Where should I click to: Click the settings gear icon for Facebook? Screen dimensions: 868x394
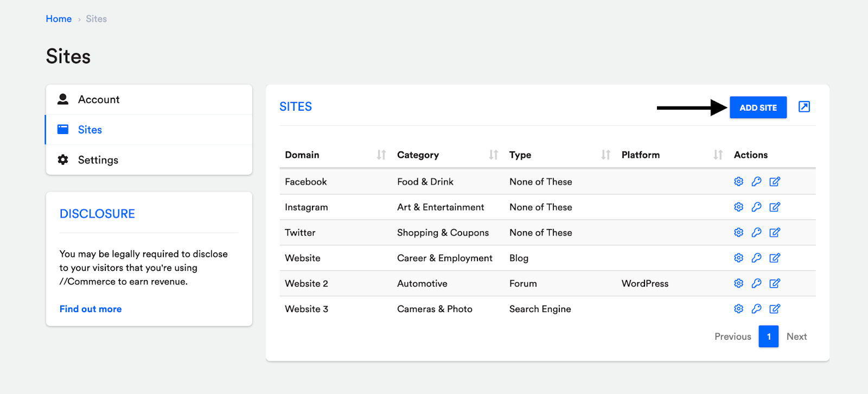click(738, 182)
